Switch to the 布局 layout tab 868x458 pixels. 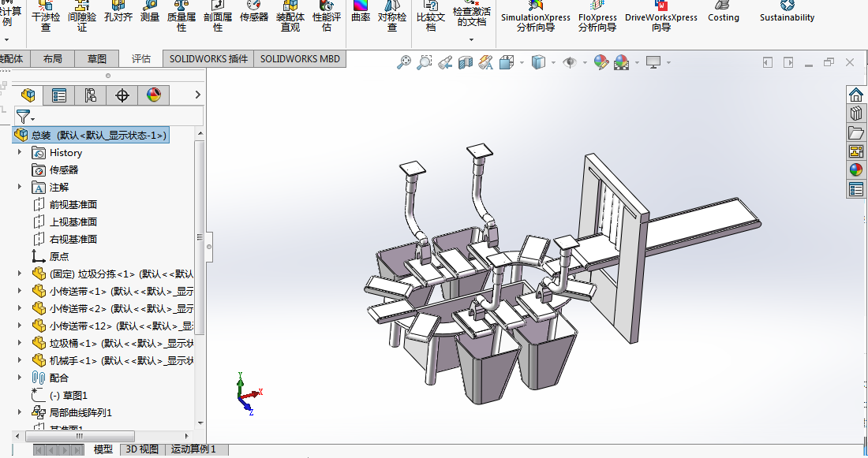coord(53,58)
